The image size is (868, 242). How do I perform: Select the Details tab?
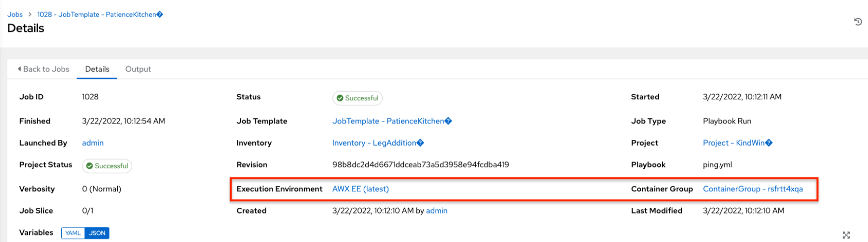coord(97,69)
